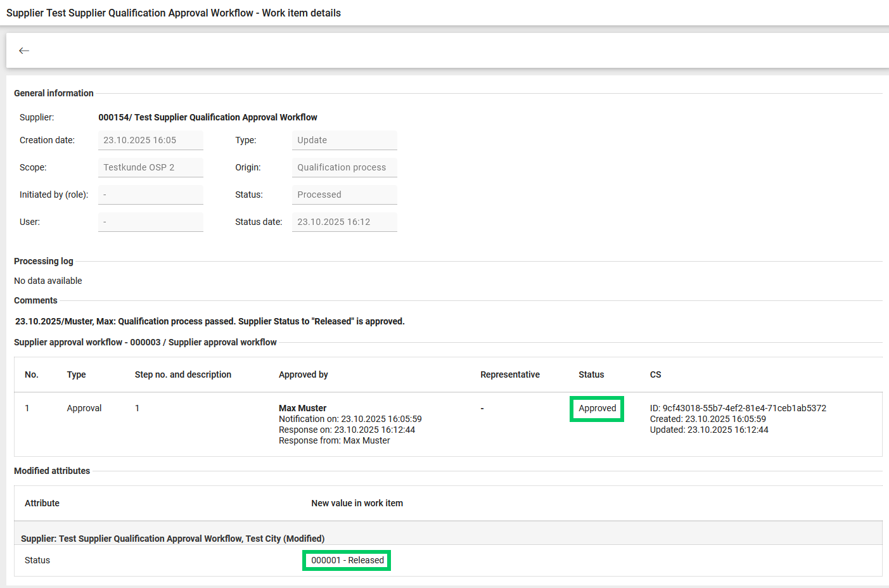The image size is (889, 588).
Task: Click the Status date field showing 23.10.2025 16:12
Action: coord(344,221)
